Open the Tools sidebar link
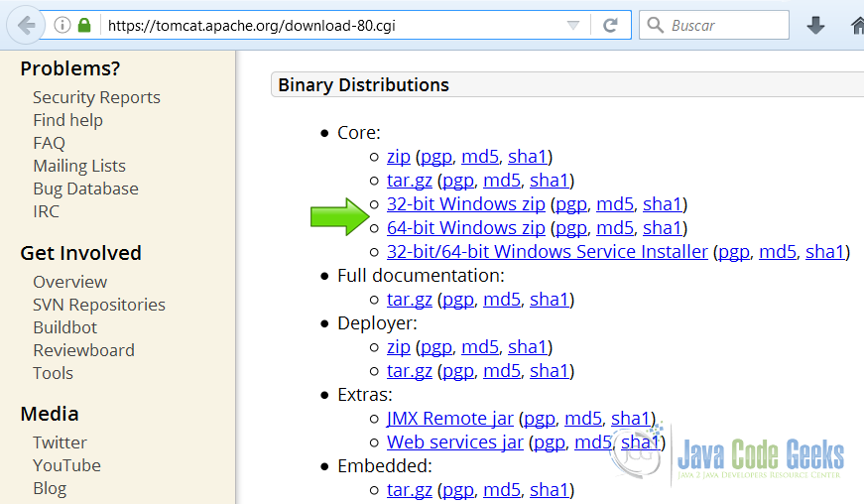The image size is (864, 504). pos(53,373)
